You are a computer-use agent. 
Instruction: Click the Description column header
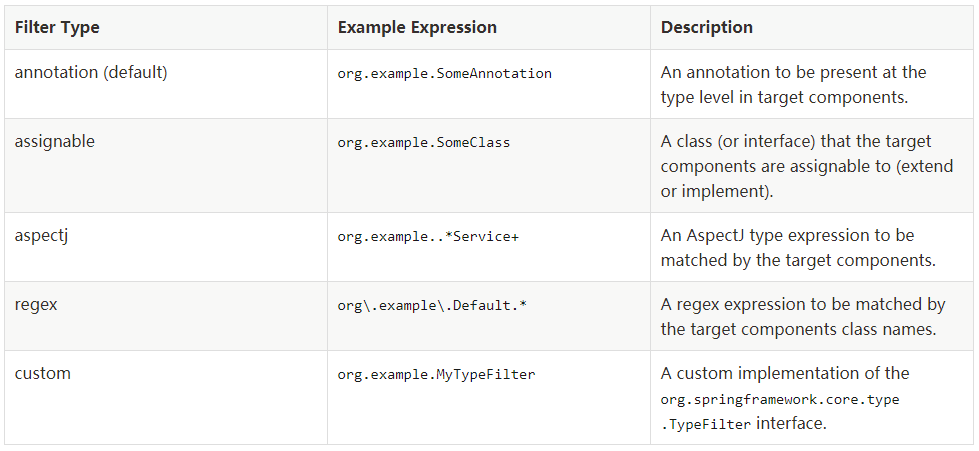(707, 27)
